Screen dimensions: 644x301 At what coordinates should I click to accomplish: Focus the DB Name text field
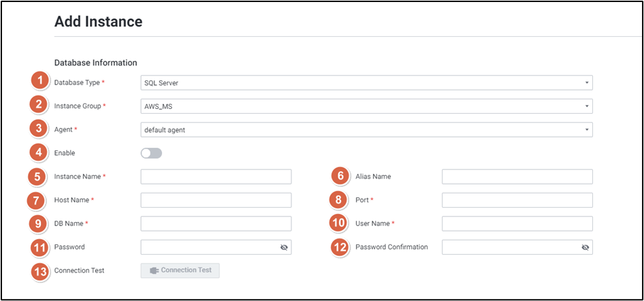[216, 224]
